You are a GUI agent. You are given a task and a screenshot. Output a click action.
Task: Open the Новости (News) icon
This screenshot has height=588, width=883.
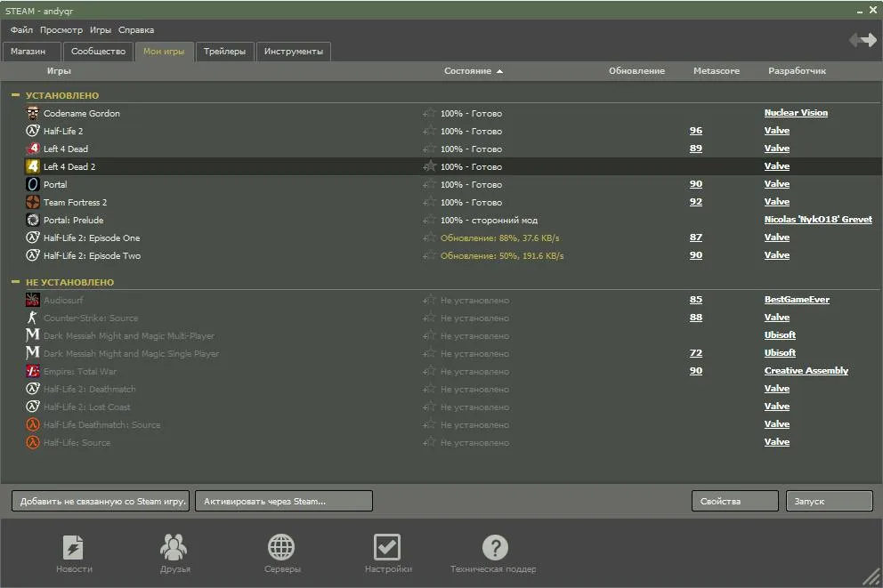click(73, 547)
